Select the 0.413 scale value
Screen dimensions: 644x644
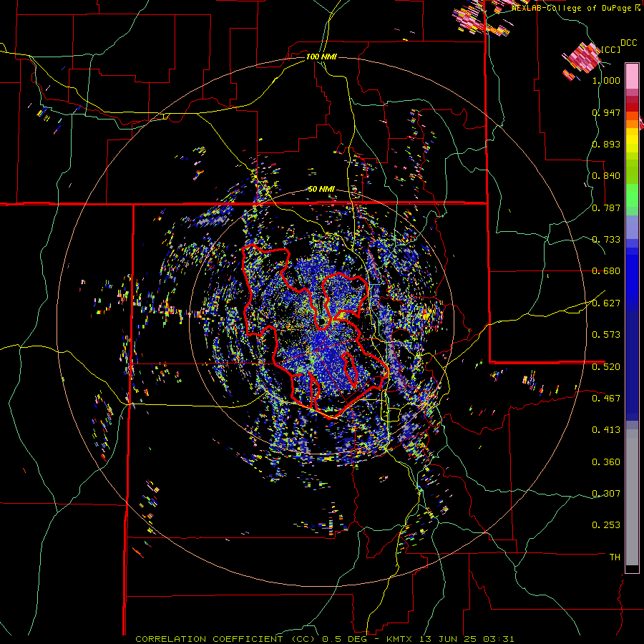606,430
